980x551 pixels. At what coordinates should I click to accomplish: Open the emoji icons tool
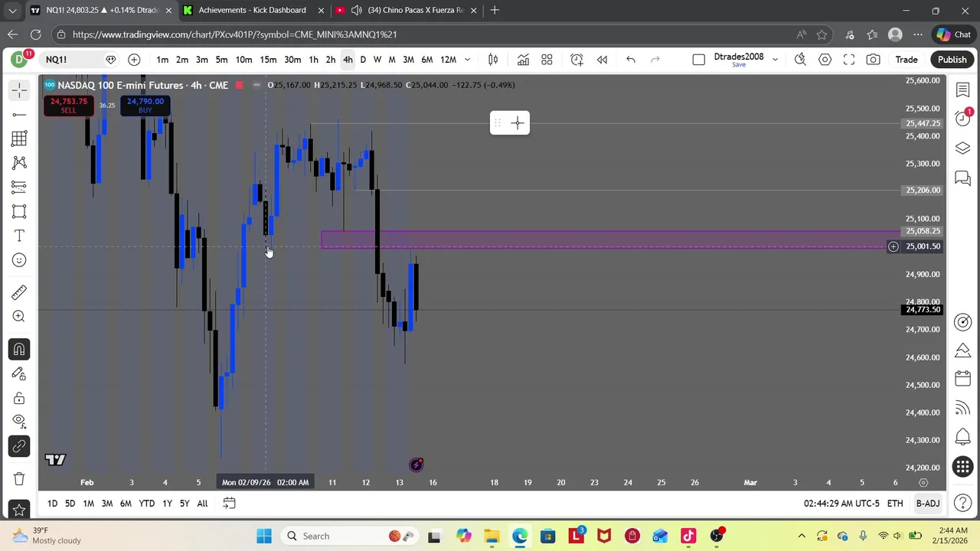click(x=19, y=260)
